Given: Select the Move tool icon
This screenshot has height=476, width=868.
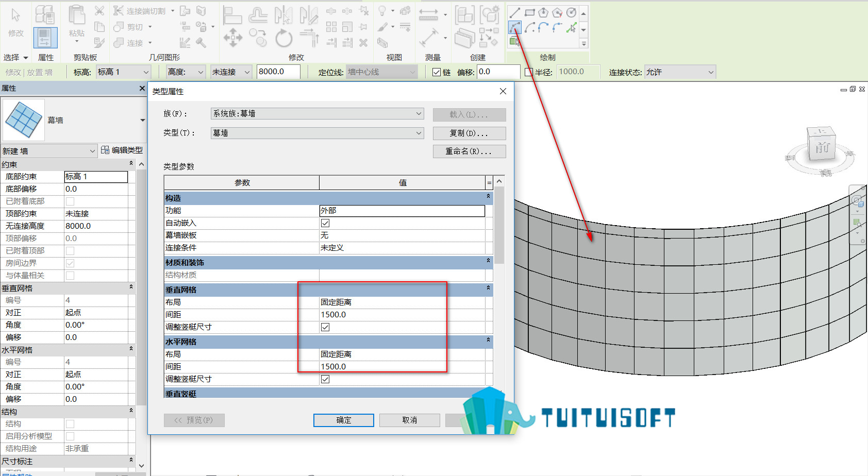Looking at the screenshot, I should (232, 38).
